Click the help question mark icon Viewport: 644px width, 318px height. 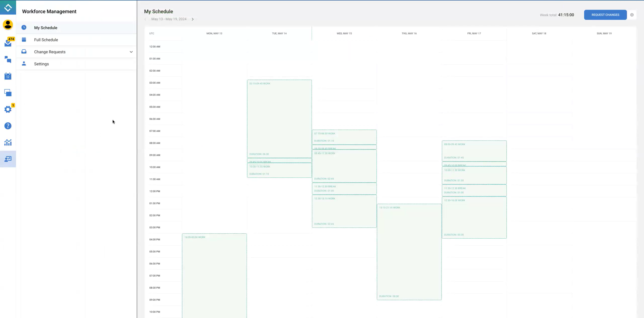[8, 126]
